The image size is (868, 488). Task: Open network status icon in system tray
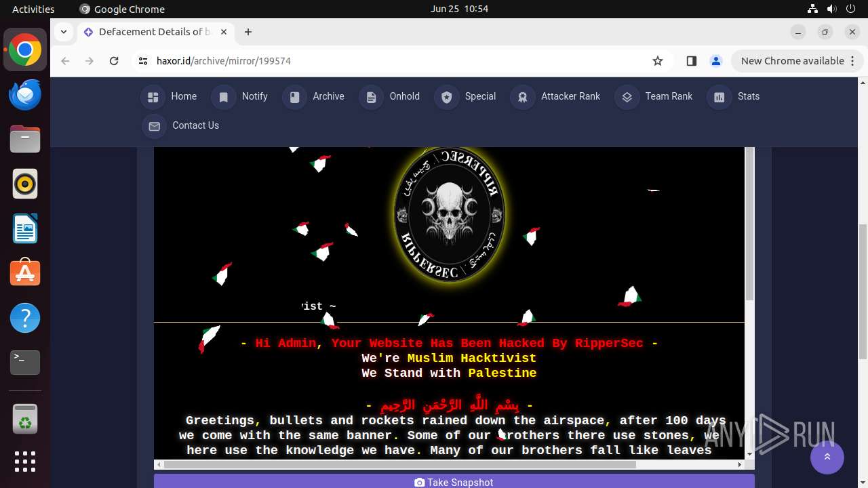[x=812, y=9]
